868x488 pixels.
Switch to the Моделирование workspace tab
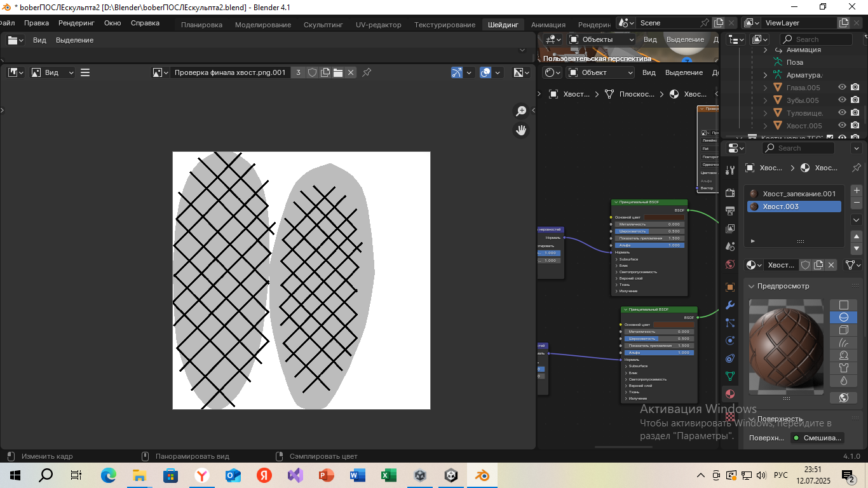coord(263,25)
